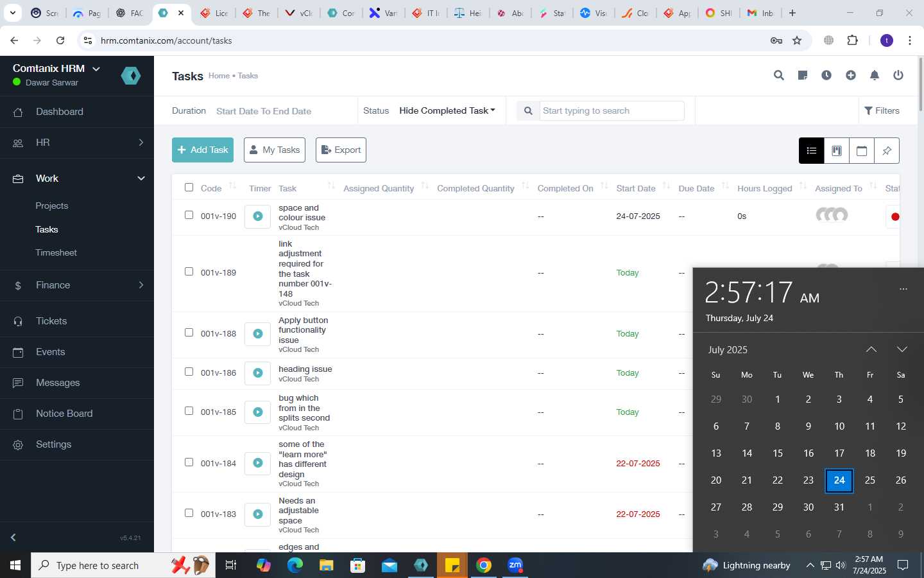Select July 25 in the calendar flyout
This screenshot has height=578, width=924.
pos(870,480)
